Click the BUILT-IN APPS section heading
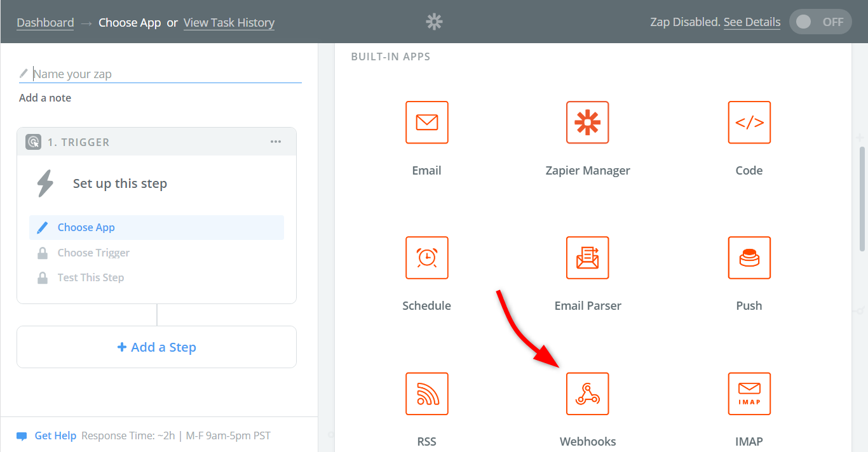 [391, 56]
